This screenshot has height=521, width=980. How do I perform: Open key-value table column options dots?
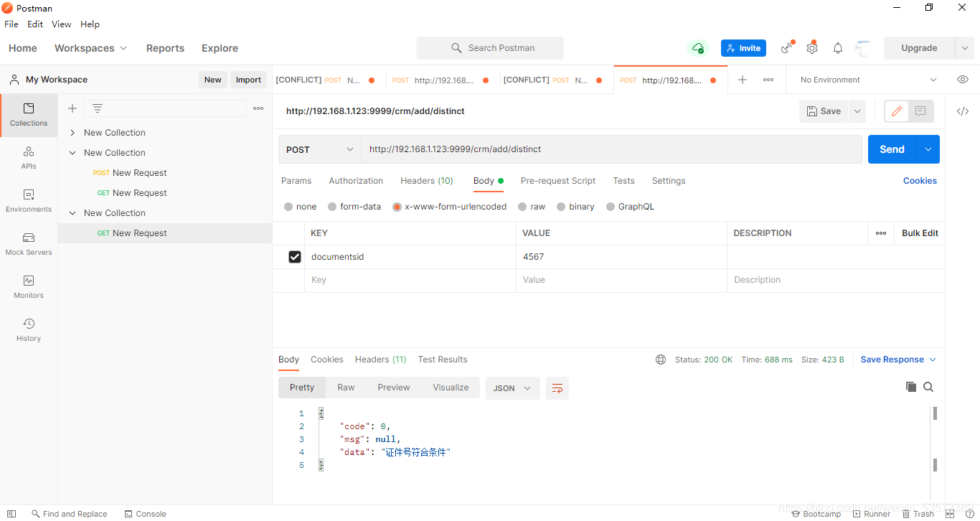click(881, 233)
